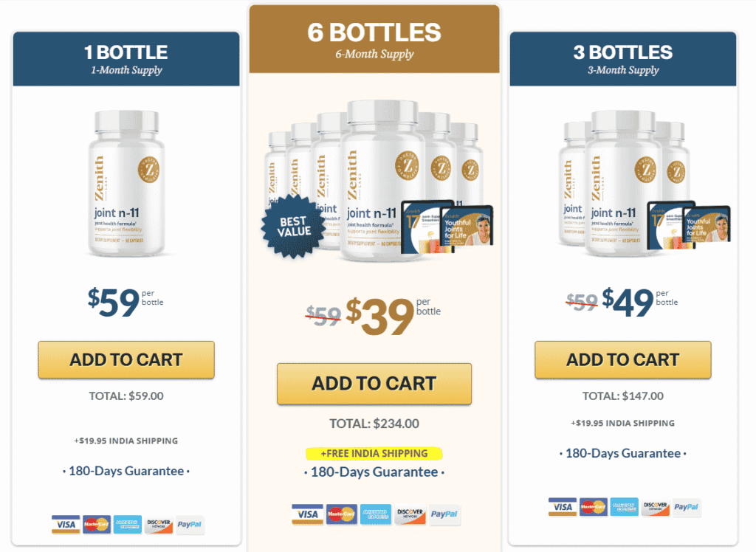756x552 pixels.
Task: Click the Youthful Joints ebook in 3 Bottles
Action: (x=707, y=232)
